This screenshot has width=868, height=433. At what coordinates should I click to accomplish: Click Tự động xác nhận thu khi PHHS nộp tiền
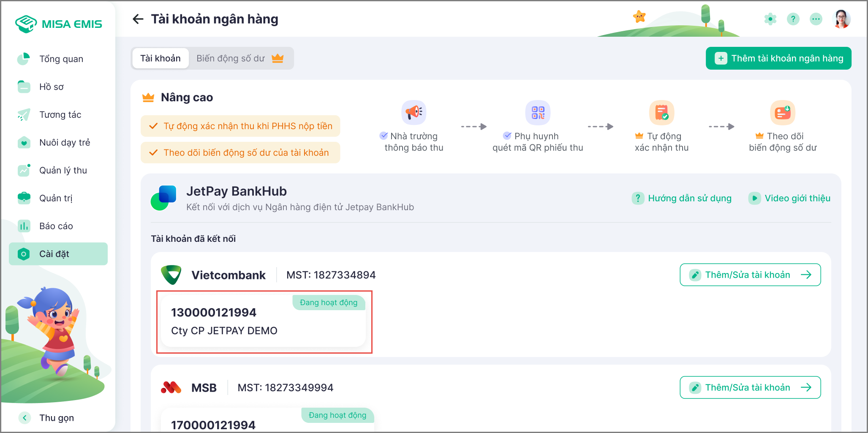pyautogui.click(x=240, y=126)
